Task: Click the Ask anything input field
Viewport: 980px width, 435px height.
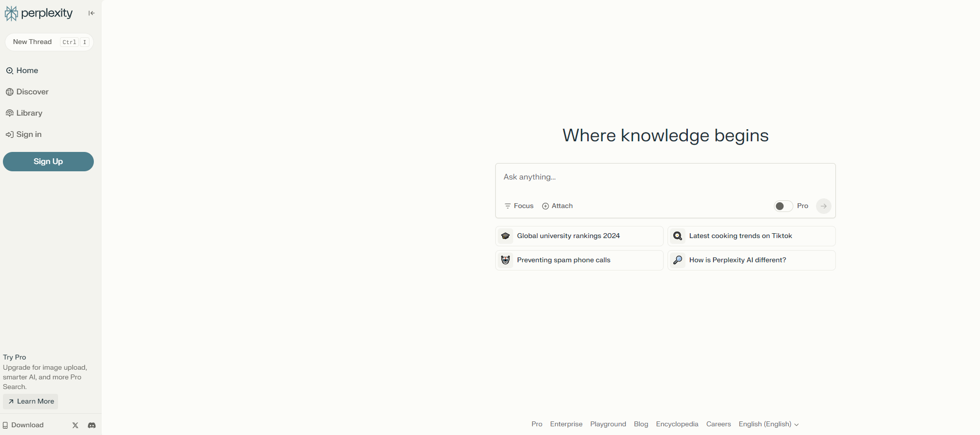Action: pos(665,178)
